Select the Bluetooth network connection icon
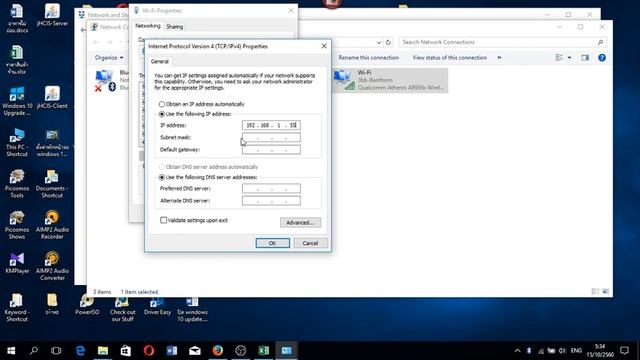640x360 pixels. click(x=105, y=80)
